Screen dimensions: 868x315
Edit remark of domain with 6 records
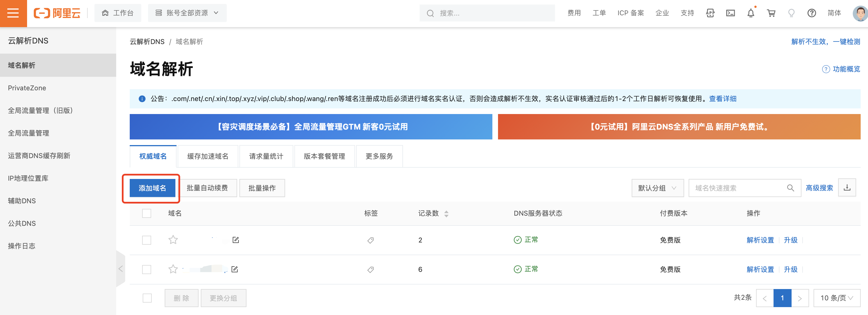(x=235, y=269)
